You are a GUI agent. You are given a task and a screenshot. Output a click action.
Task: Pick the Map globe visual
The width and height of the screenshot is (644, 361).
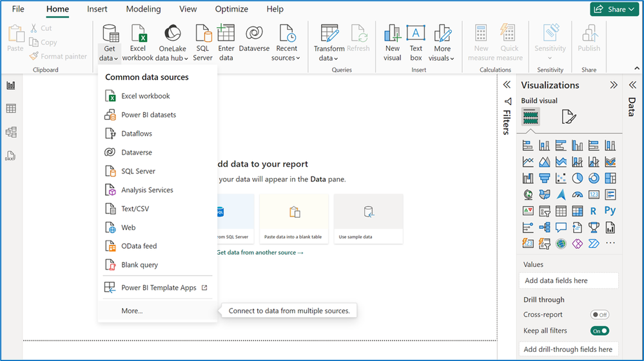coord(528,195)
